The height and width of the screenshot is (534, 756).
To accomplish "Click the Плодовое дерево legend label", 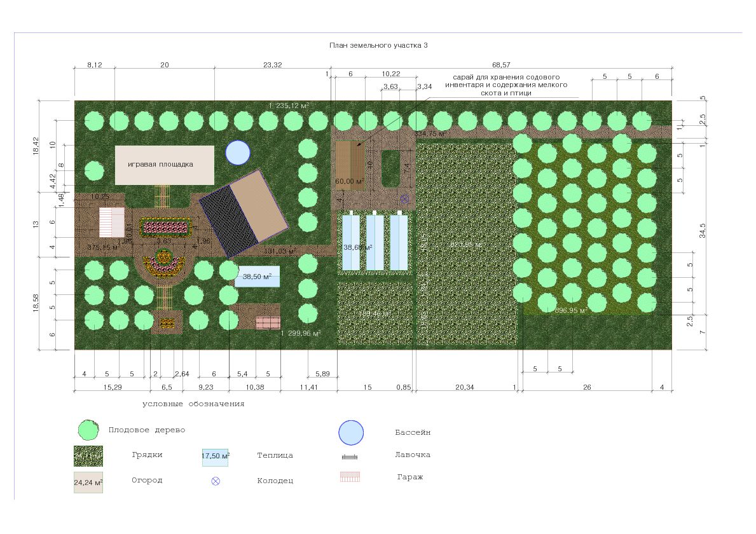I will (147, 430).
